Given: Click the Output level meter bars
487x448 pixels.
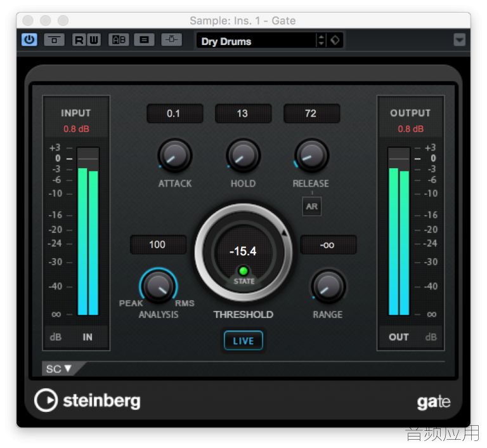Looking at the screenshot, I should (399, 232).
